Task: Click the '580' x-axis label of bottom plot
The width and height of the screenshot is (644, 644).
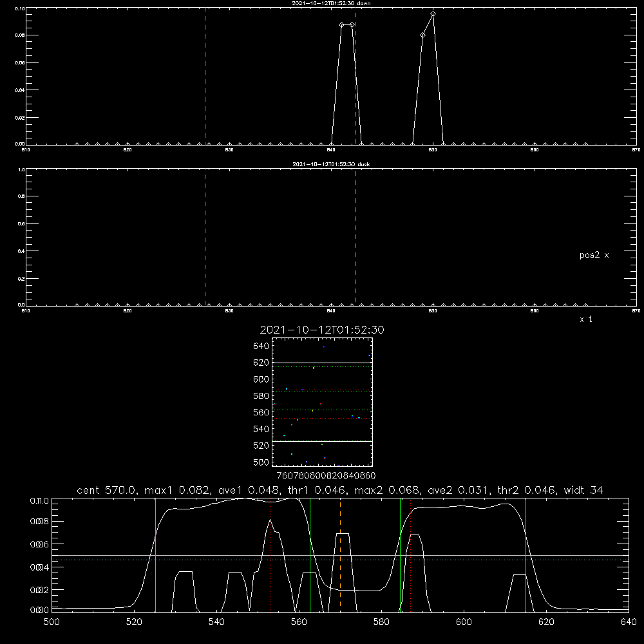Action: coord(381,622)
